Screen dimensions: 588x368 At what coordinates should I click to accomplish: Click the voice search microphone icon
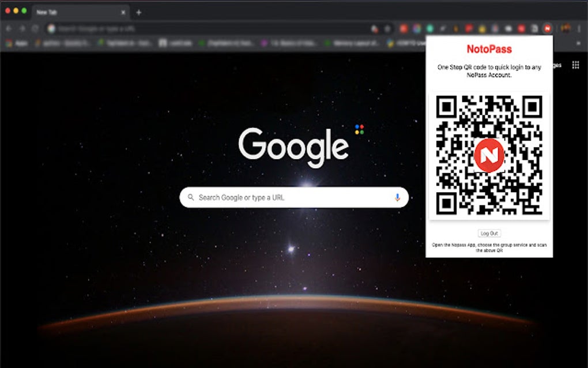pyautogui.click(x=398, y=197)
